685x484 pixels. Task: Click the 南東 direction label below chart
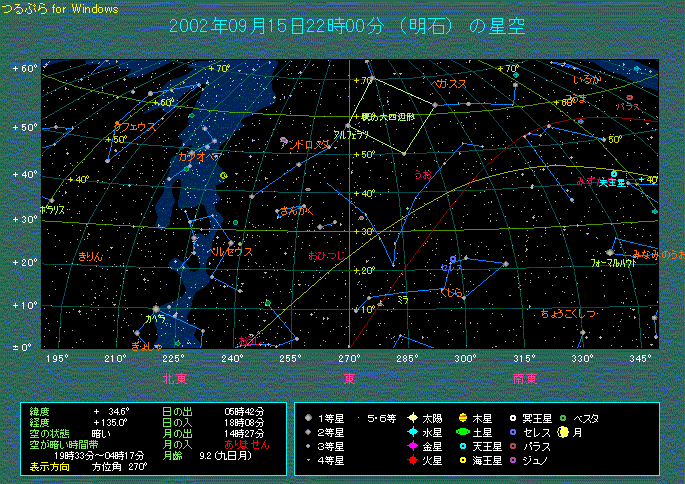click(524, 378)
